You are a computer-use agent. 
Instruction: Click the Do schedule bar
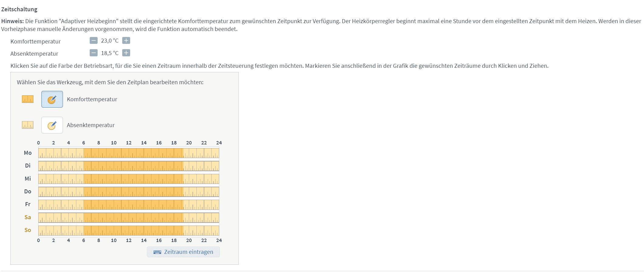(x=129, y=192)
